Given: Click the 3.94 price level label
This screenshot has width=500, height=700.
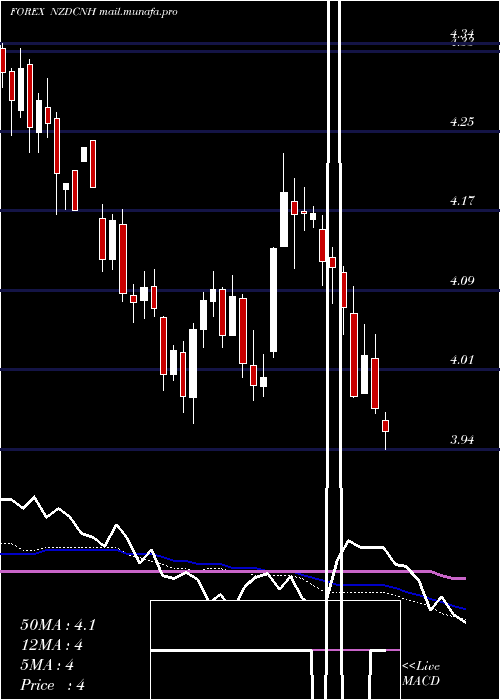Looking at the screenshot, I should tap(462, 440).
